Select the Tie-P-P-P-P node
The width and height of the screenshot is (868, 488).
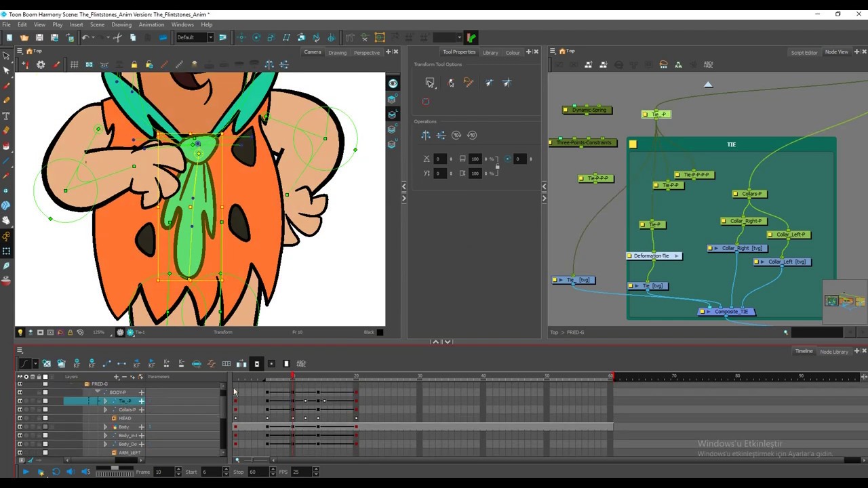pyautogui.click(x=695, y=175)
